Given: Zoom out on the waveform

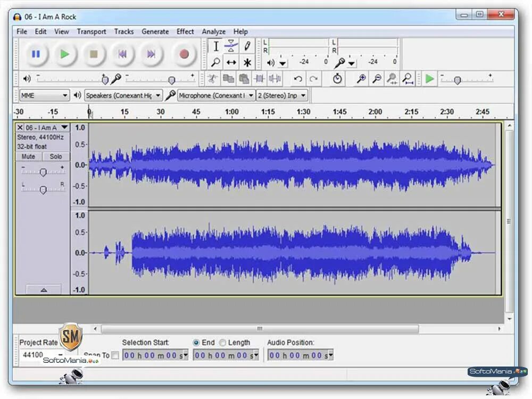Looking at the screenshot, I should [377, 79].
